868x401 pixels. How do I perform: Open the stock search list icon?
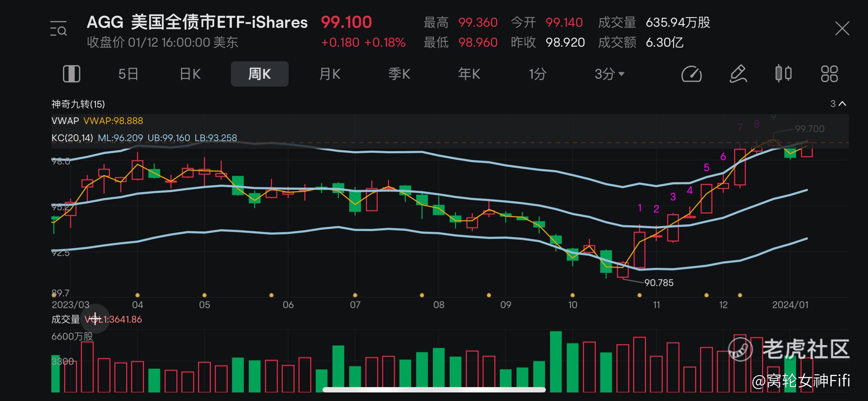[58, 29]
